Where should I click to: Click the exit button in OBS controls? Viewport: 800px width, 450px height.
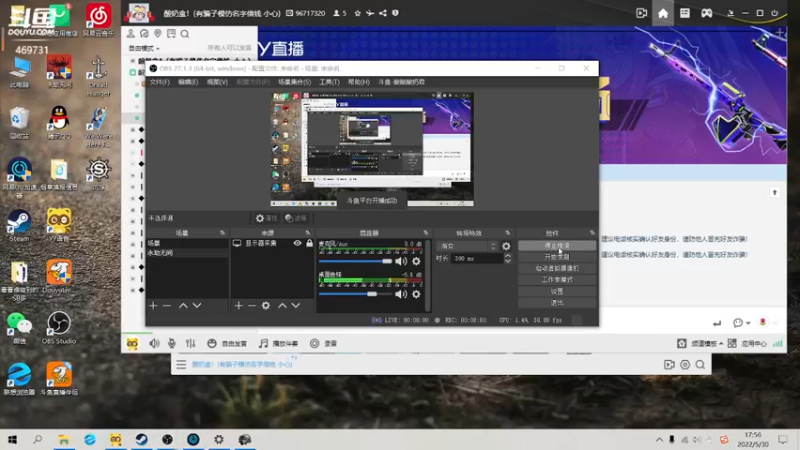pos(557,303)
